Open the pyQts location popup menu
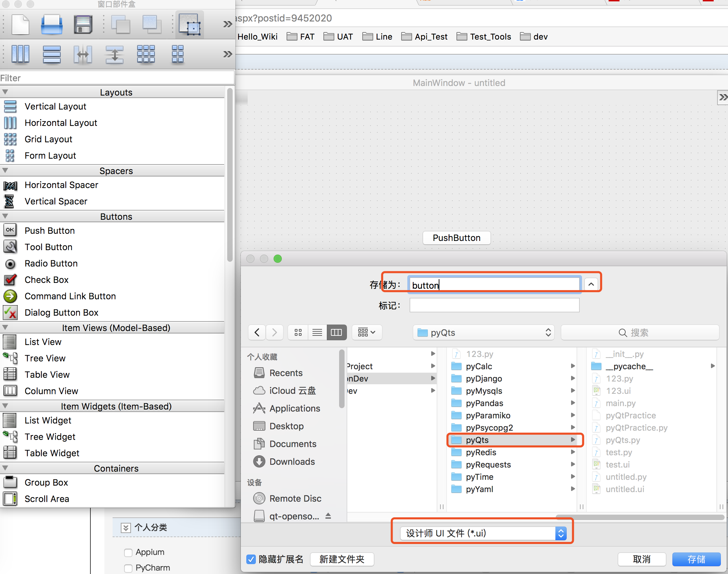728x574 pixels. [483, 332]
